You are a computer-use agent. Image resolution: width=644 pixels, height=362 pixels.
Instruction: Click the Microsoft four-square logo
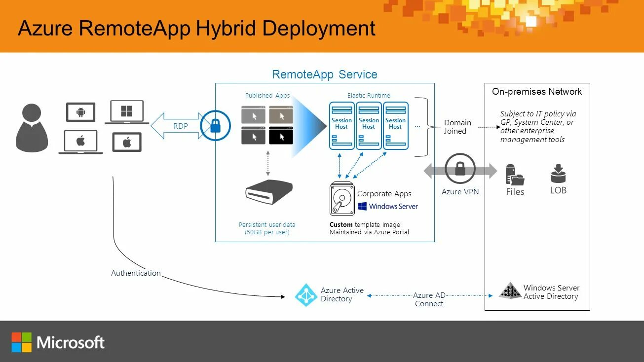[22, 342]
